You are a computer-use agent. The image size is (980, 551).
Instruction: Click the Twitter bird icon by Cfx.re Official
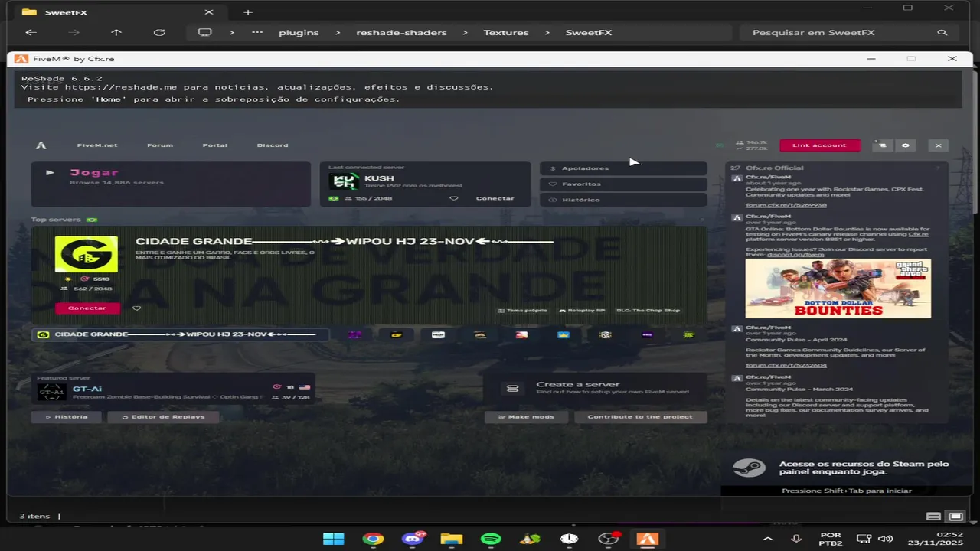click(737, 168)
